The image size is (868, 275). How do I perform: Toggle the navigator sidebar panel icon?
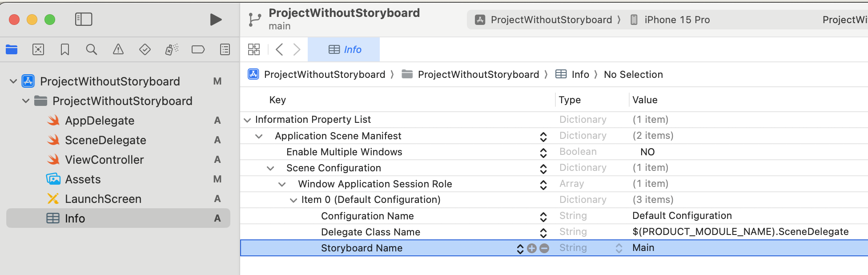click(x=84, y=19)
